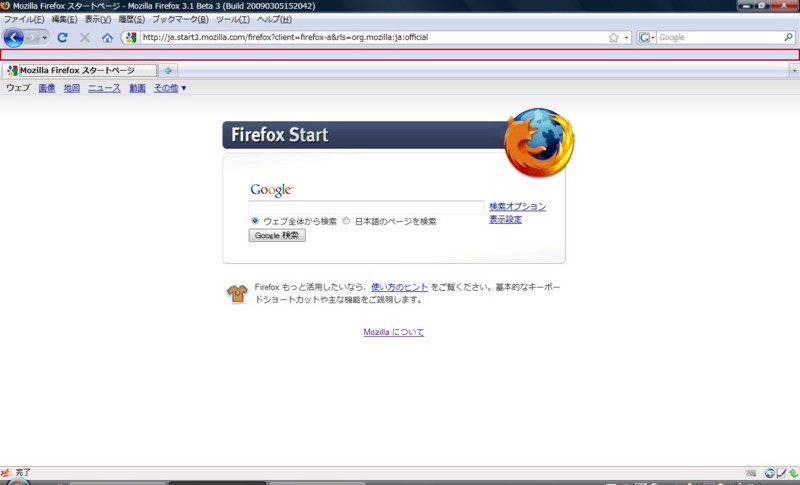
Task: Open the ニュース link
Action: tap(104, 88)
